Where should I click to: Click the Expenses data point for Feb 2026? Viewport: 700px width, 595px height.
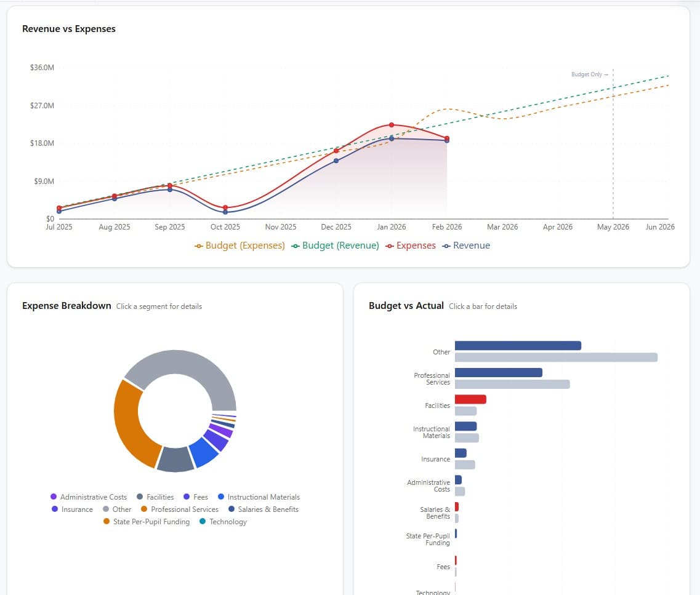447,138
